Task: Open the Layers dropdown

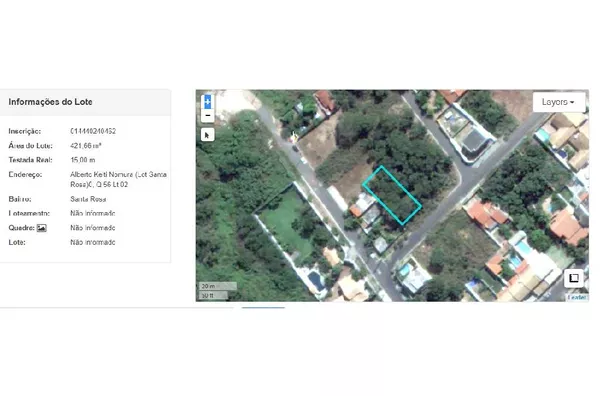Action: (x=559, y=102)
